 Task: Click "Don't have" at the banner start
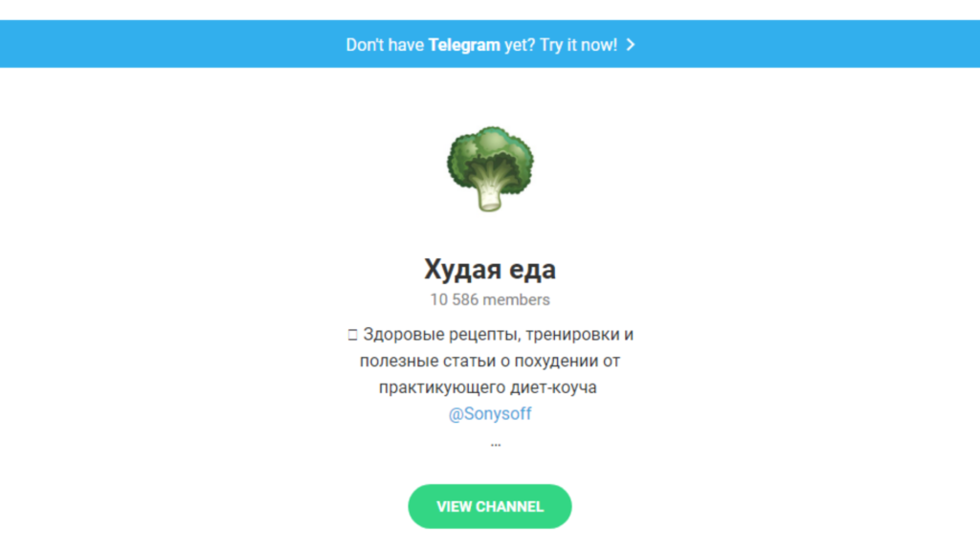click(x=385, y=45)
